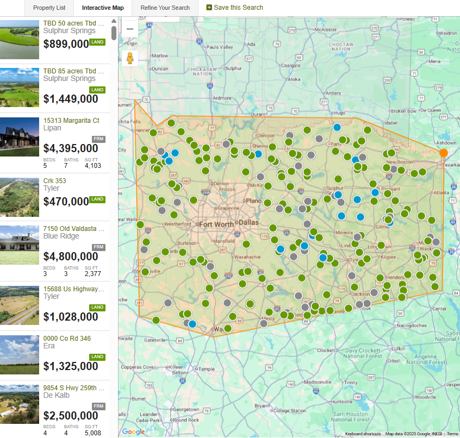Click the LAND badge on Crk 353 listing
Image resolution: width=460 pixels, height=438 pixels.
pyautogui.click(x=97, y=199)
